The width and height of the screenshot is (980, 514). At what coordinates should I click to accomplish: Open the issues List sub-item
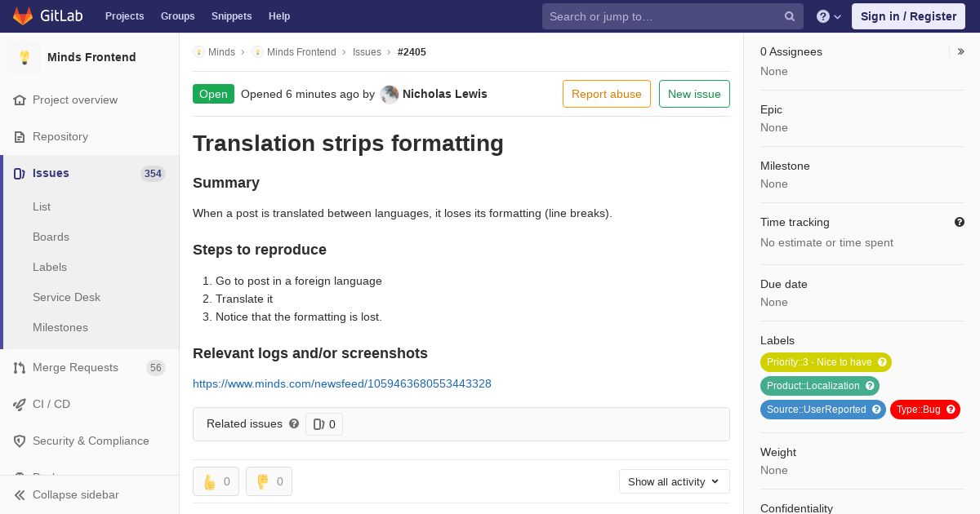pos(42,206)
